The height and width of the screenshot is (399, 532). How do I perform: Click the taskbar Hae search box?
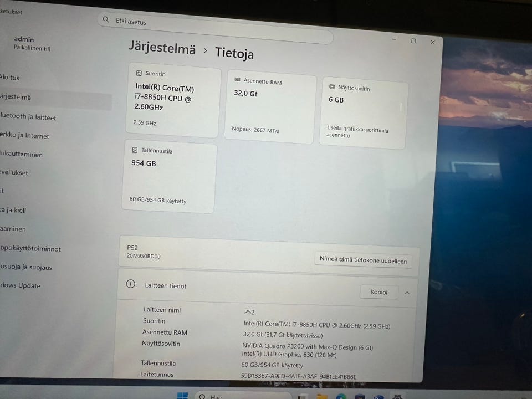243,396
